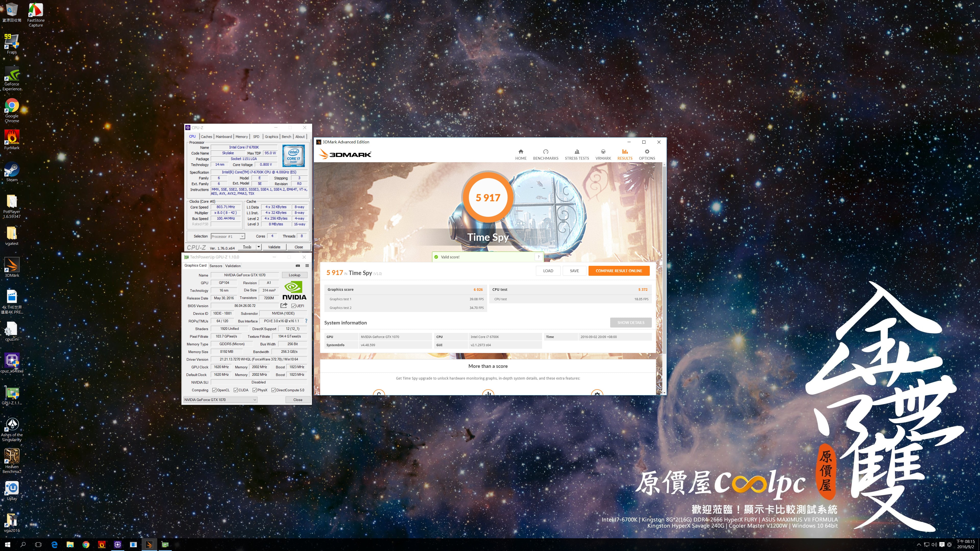980x551 pixels.
Task: Click the Windows Start button
Action: click(x=7, y=544)
